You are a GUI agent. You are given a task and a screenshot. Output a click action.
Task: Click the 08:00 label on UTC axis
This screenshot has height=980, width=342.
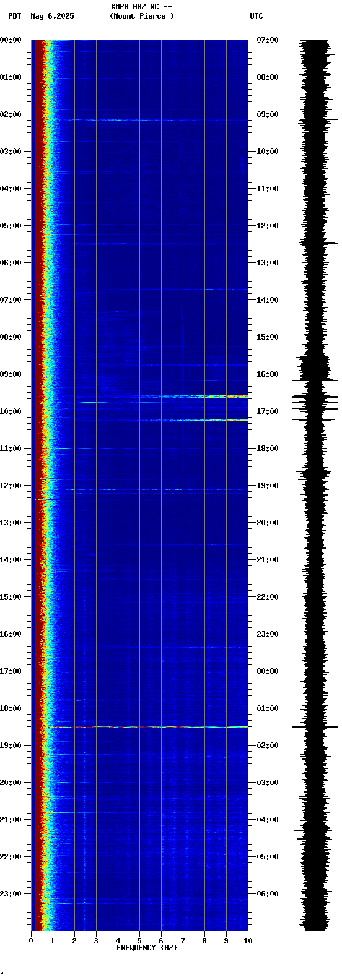click(x=268, y=77)
